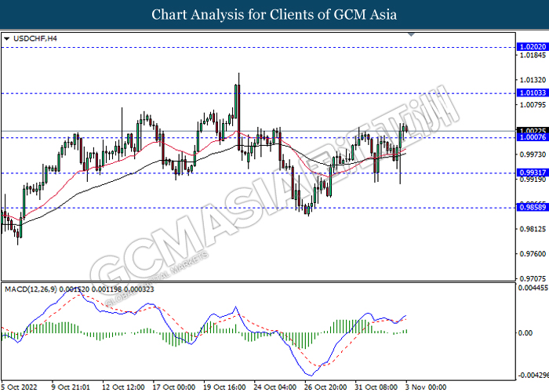Click the 0.97075 price axis value
Viewport: 549px width, 392px height.
533,278
